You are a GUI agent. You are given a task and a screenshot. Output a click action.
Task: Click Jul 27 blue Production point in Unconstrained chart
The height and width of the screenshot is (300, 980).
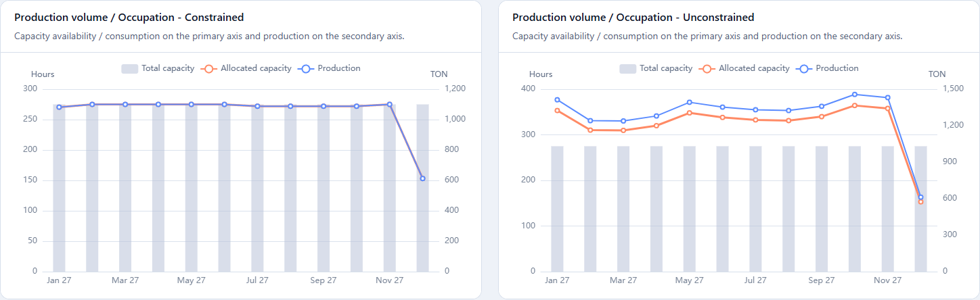coord(755,109)
